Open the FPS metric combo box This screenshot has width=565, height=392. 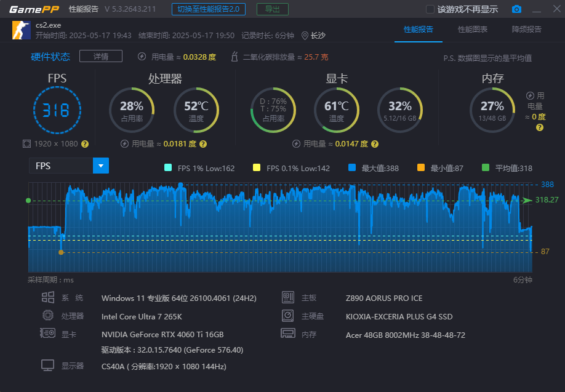[x=69, y=166]
